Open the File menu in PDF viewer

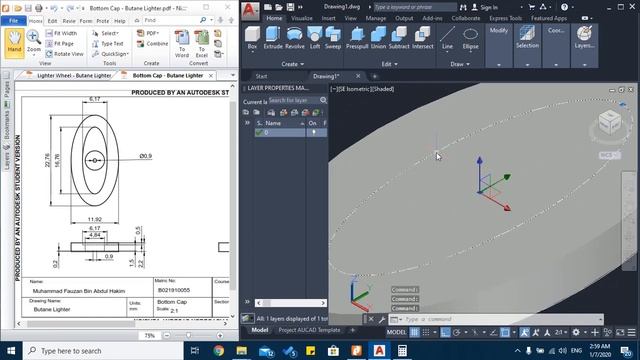pos(13,20)
